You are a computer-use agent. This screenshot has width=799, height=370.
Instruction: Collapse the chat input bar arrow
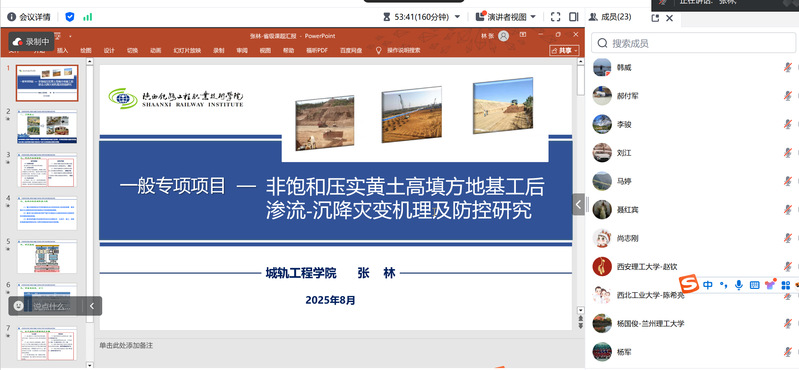(x=92, y=306)
